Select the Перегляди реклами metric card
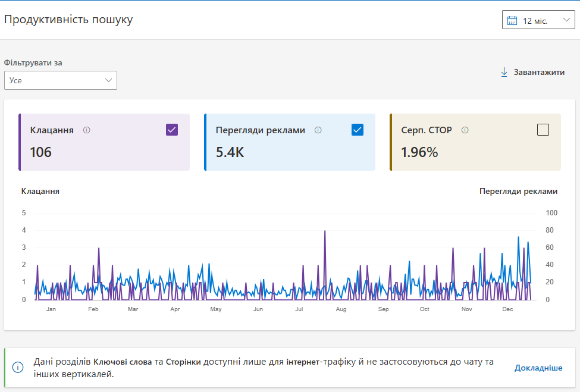This screenshot has width=580, height=392. pos(290,152)
